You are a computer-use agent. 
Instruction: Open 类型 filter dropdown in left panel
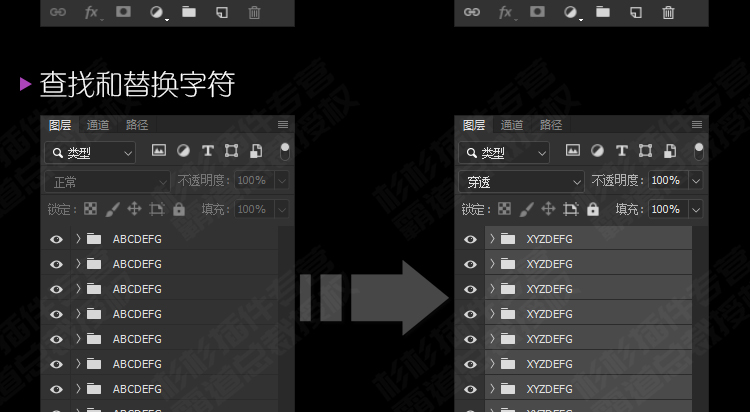click(90, 153)
